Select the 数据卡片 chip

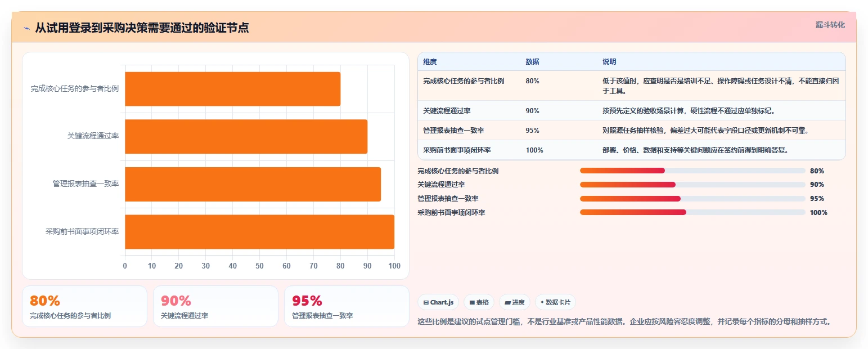[555, 302]
